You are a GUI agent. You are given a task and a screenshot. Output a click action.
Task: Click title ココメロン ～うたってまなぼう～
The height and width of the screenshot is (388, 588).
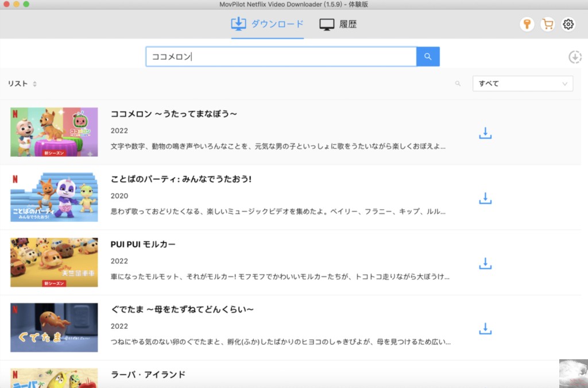click(173, 114)
